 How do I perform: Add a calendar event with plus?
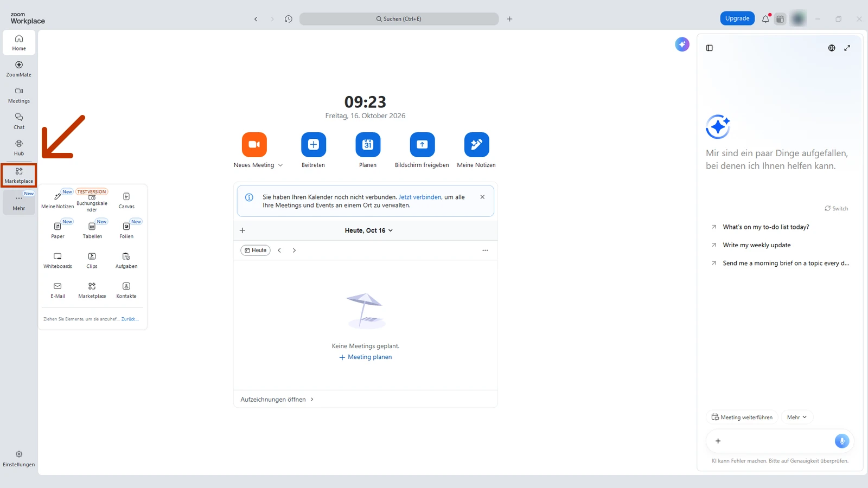point(242,230)
